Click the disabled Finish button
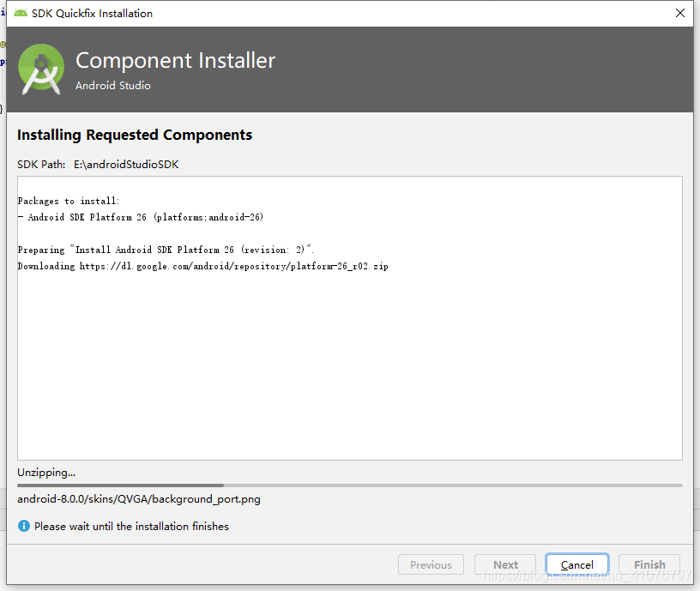This screenshot has height=591, width=700. pyautogui.click(x=649, y=564)
